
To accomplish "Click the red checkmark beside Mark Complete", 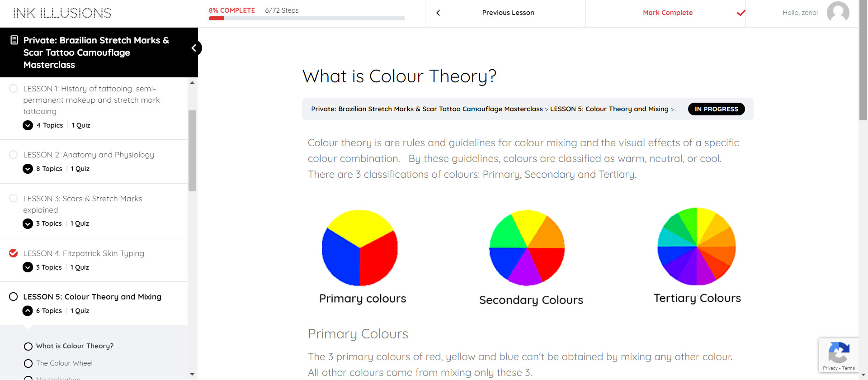I will click(741, 13).
